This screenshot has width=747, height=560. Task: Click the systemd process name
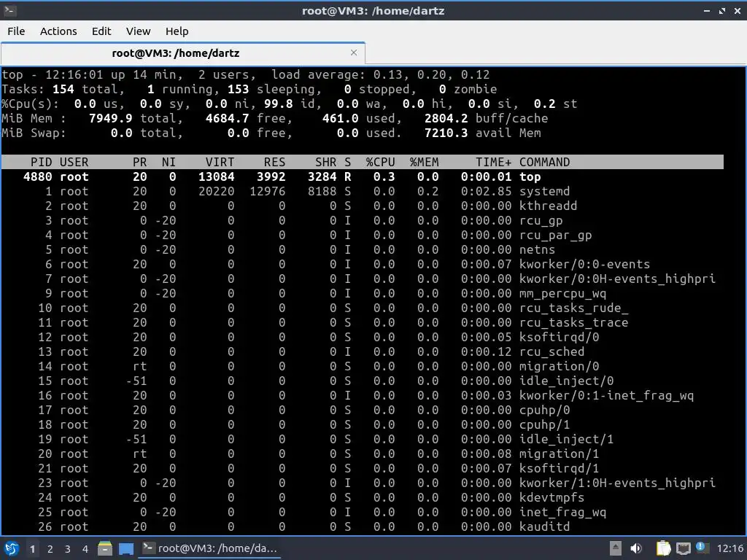click(x=544, y=192)
